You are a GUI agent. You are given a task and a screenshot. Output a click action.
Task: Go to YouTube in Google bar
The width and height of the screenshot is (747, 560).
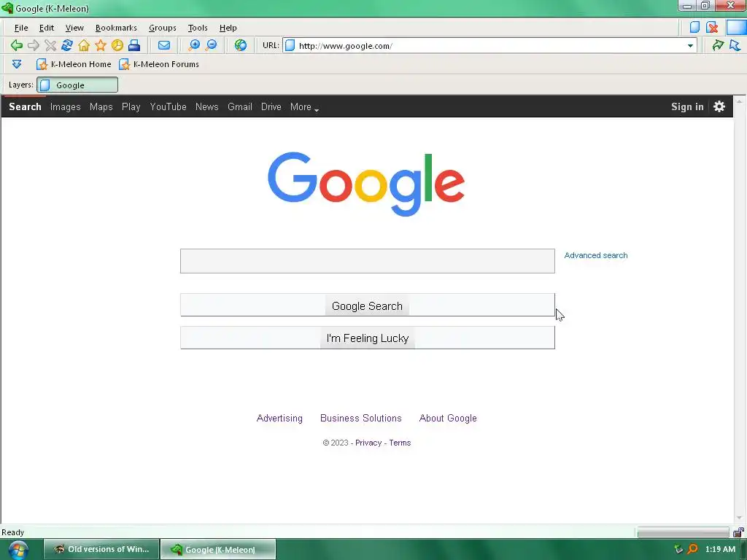[169, 106]
